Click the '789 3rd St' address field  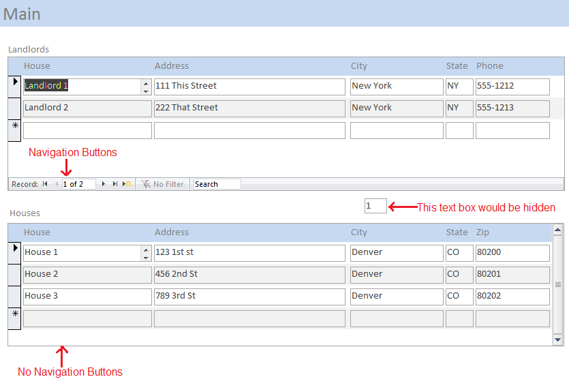(249, 297)
